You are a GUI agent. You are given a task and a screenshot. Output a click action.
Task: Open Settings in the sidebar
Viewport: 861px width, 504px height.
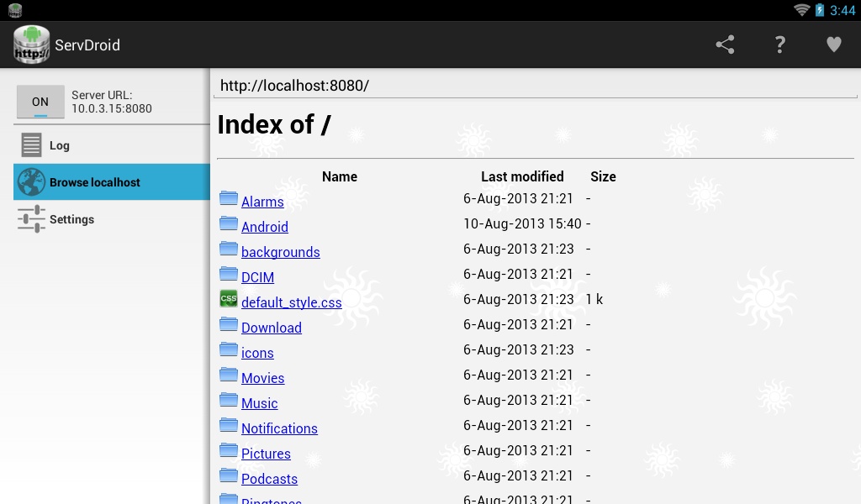112,219
